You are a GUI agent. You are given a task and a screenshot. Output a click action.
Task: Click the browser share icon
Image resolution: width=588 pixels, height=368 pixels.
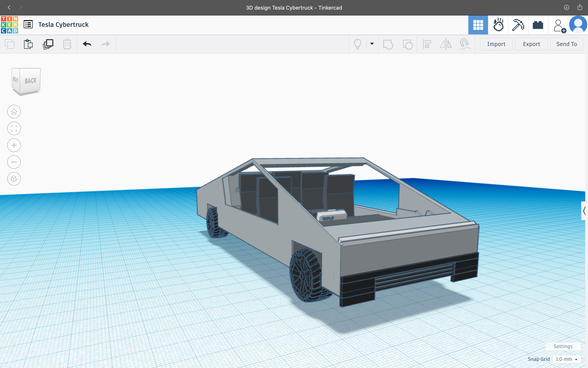[580, 7]
